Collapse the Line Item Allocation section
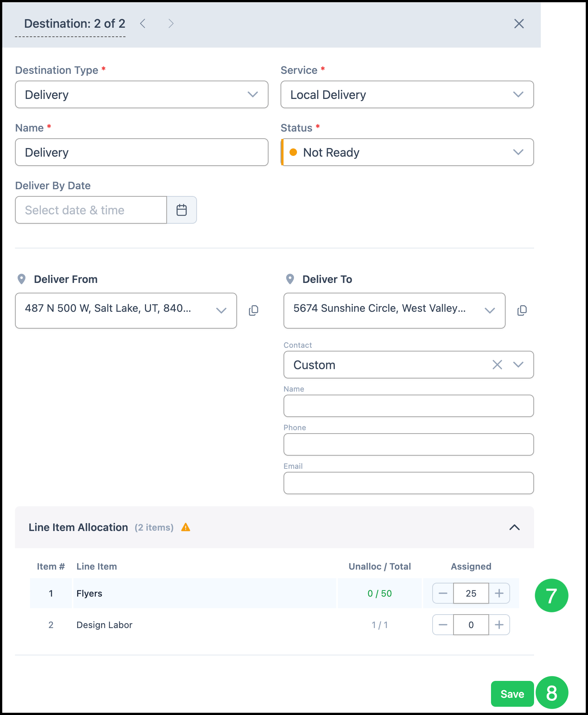The image size is (588, 715). coord(515,527)
